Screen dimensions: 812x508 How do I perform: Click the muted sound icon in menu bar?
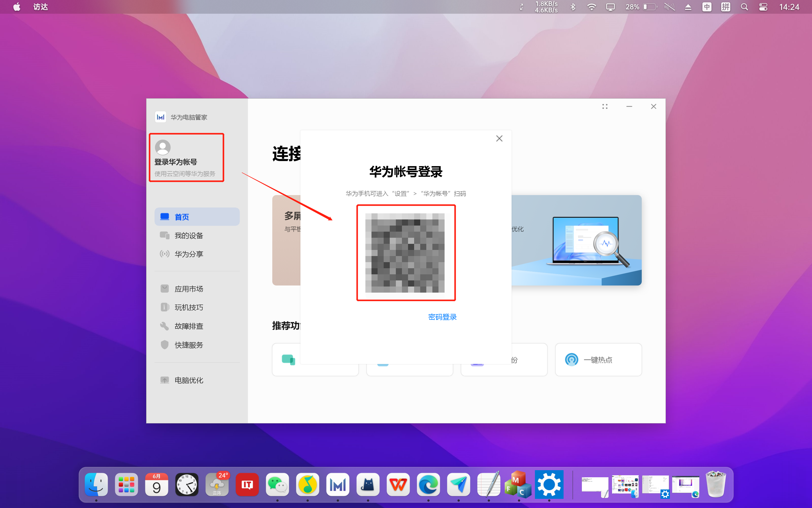(x=669, y=7)
